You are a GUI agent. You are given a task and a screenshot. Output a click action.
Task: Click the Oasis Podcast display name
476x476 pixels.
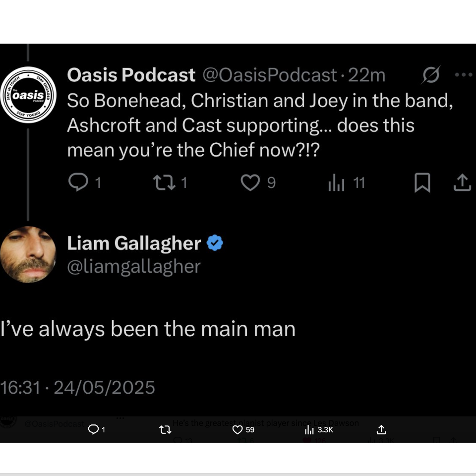pyautogui.click(x=131, y=75)
